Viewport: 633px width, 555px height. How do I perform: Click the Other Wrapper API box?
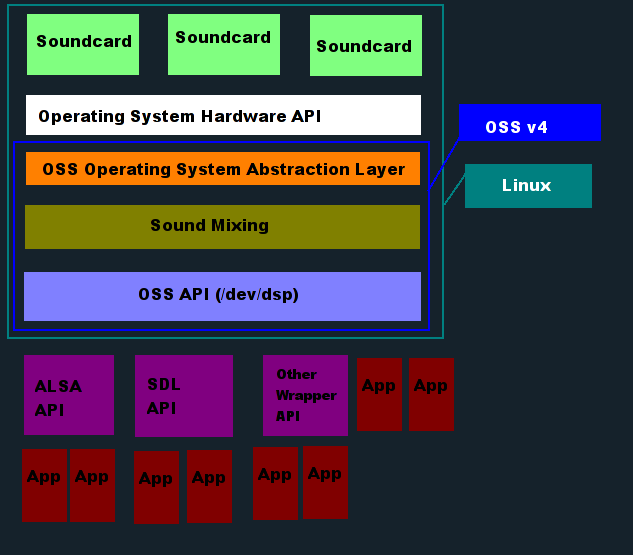coord(305,395)
